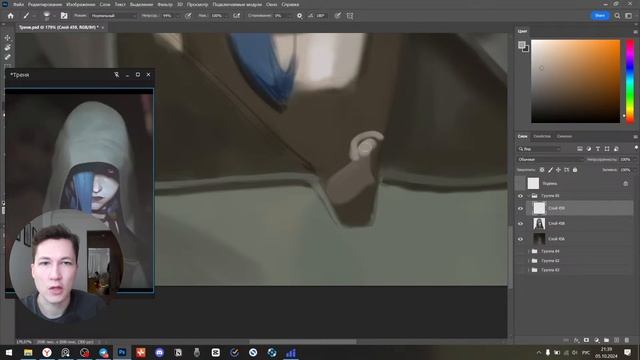Toggle lock position icon

point(558,170)
